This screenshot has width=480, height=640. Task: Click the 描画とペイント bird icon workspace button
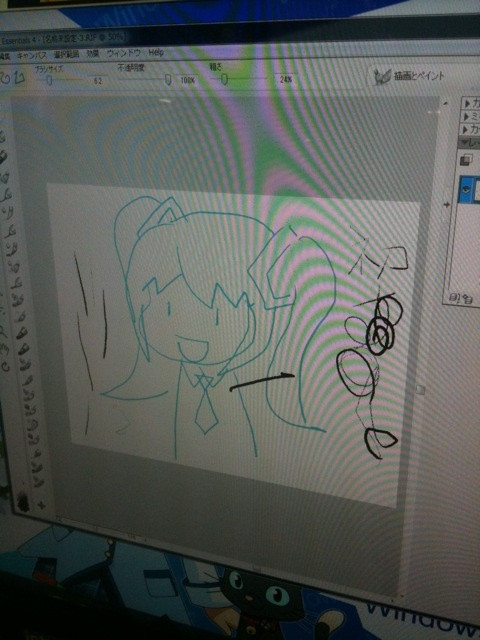(409, 76)
